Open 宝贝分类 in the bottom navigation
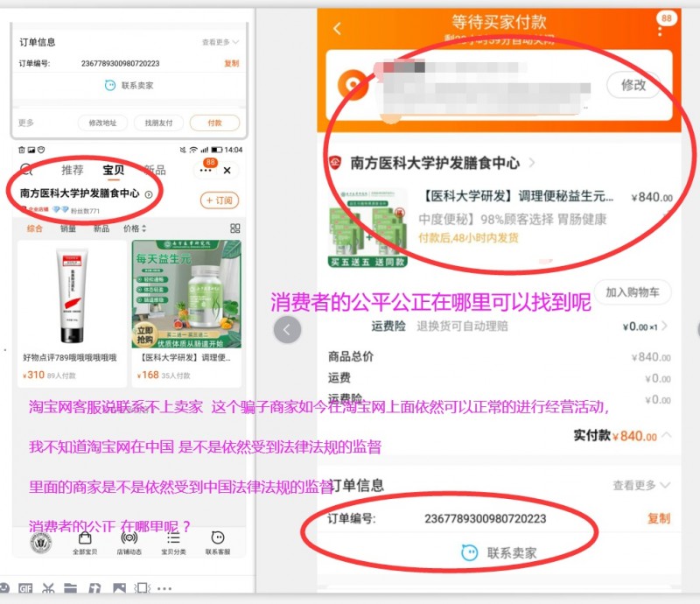700x604 pixels. pyautogui.click(x=173, y=544)
